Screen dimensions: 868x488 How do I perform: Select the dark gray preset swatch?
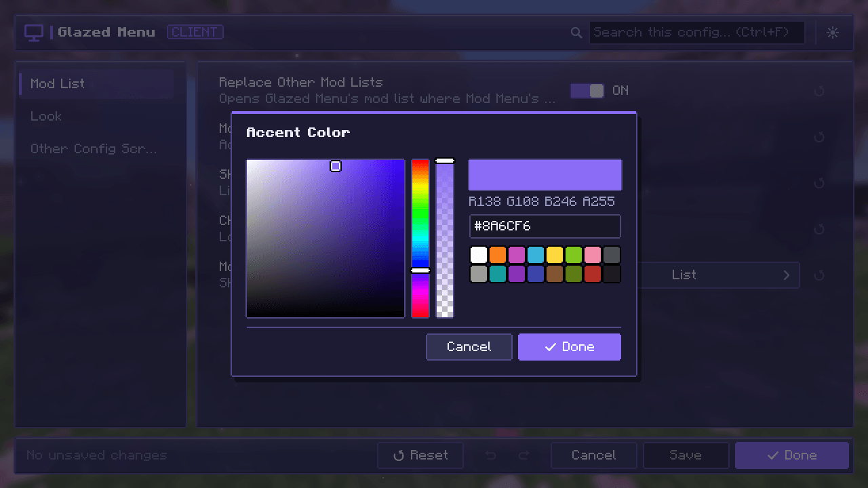612,255
